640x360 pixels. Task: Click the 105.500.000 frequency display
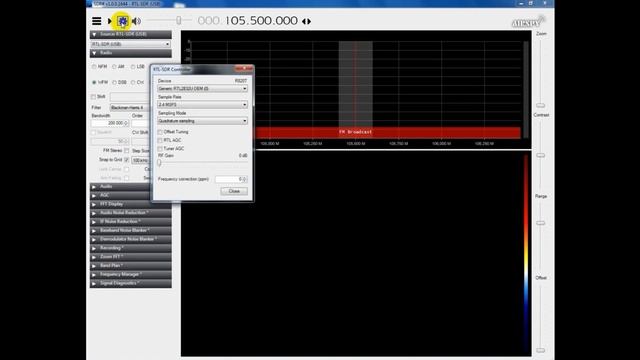pos(261,20)
